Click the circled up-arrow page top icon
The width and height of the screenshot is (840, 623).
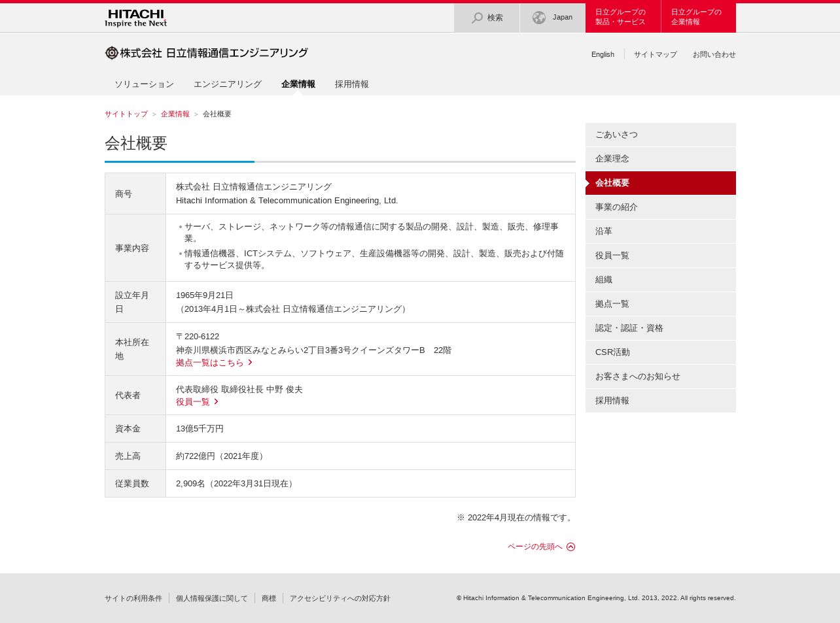571,547
